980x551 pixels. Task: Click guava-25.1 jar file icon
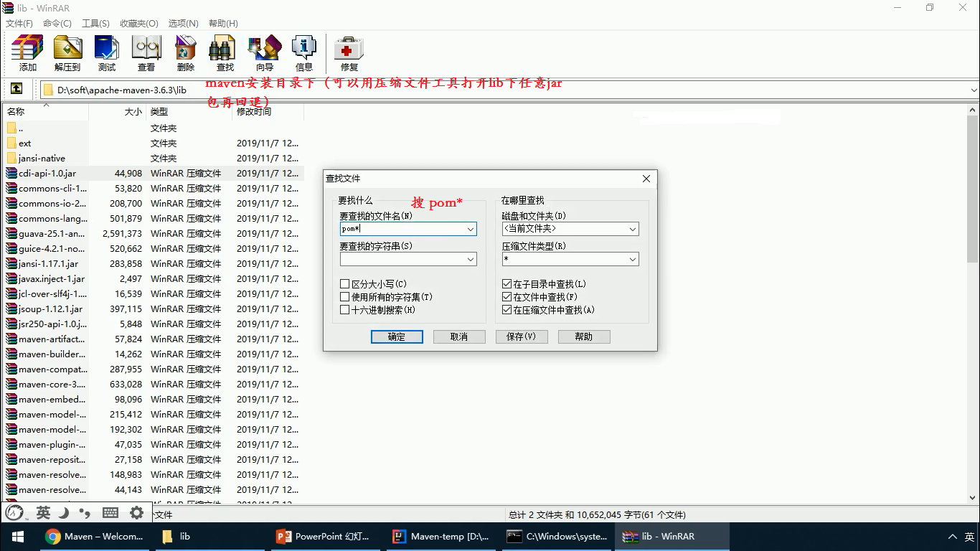coord(11,233)
